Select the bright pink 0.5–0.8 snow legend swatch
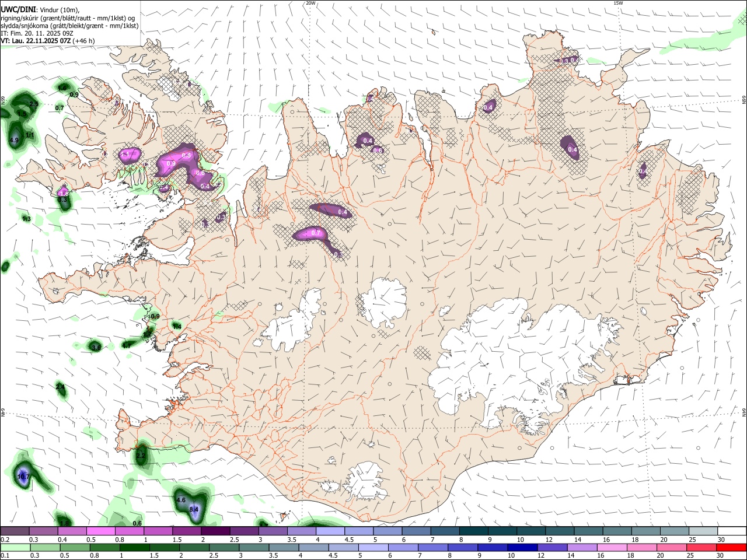This screenshot has height=560, width=747. 100,531
